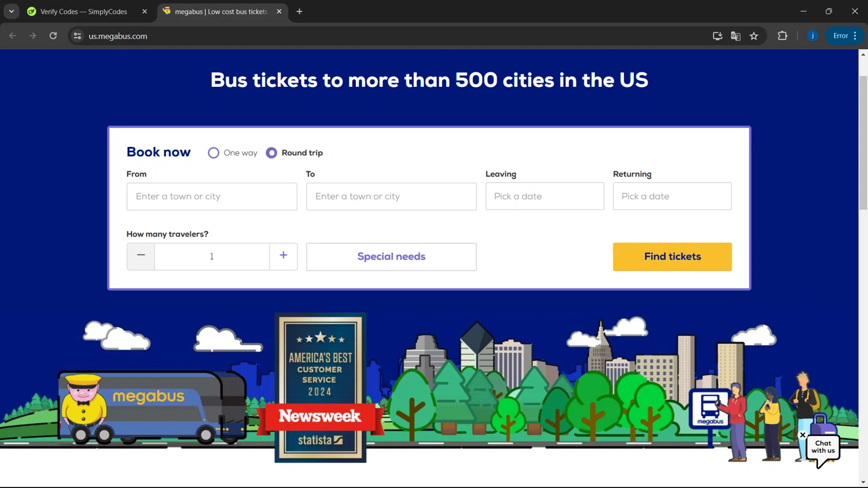868x488 pixels.
Task: Click the translate page icon
Action: coord(735,36)
